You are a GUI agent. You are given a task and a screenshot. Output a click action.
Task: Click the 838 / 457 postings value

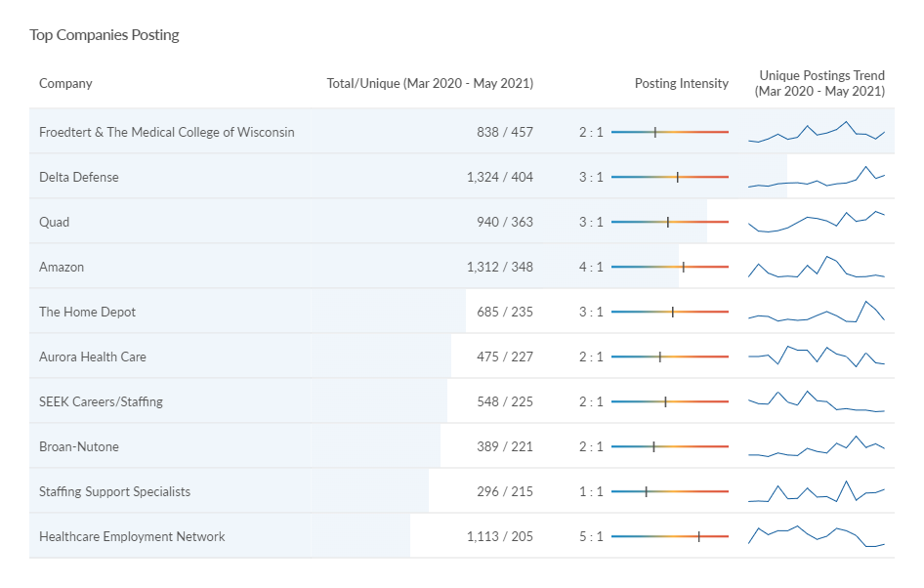(x=505, y=132)
